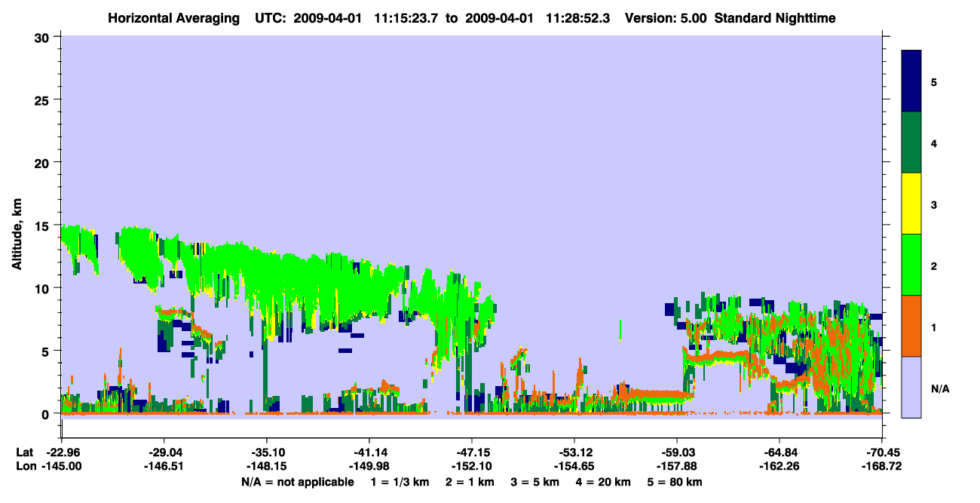Screen dimensions: 980x503
Task: Click the colorbar number label 3
Action: tap(934, 204)
